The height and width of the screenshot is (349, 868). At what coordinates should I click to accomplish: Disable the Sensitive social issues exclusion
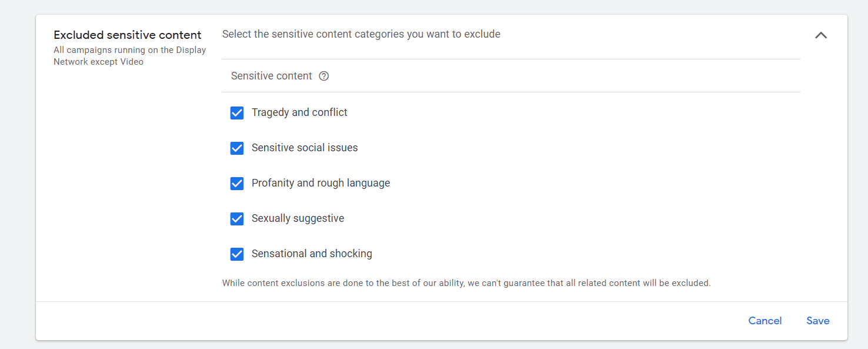pos(237,148)
